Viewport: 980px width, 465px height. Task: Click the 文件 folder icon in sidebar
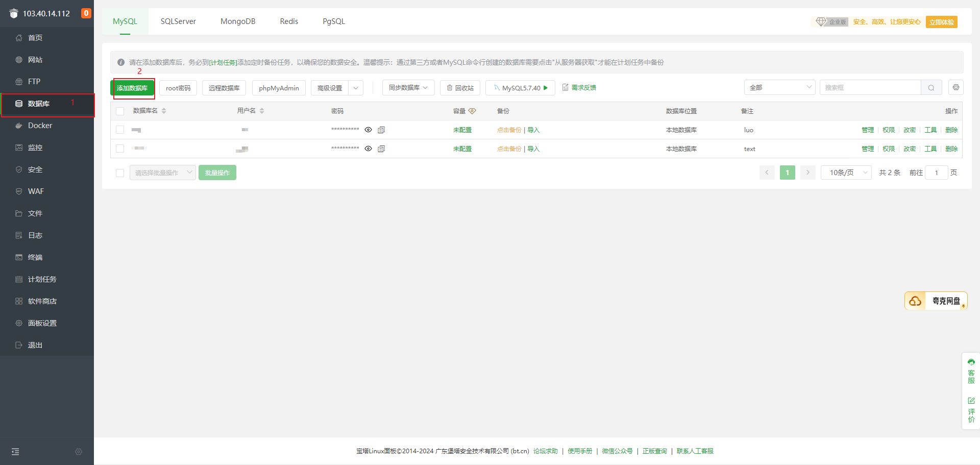[19, 213]
